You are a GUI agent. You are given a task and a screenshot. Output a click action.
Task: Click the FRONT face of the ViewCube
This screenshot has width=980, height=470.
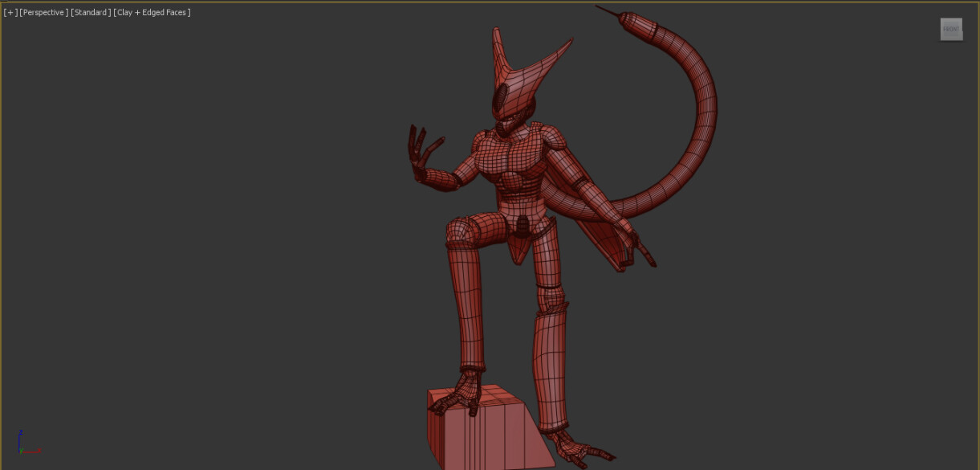pos(951,29)
